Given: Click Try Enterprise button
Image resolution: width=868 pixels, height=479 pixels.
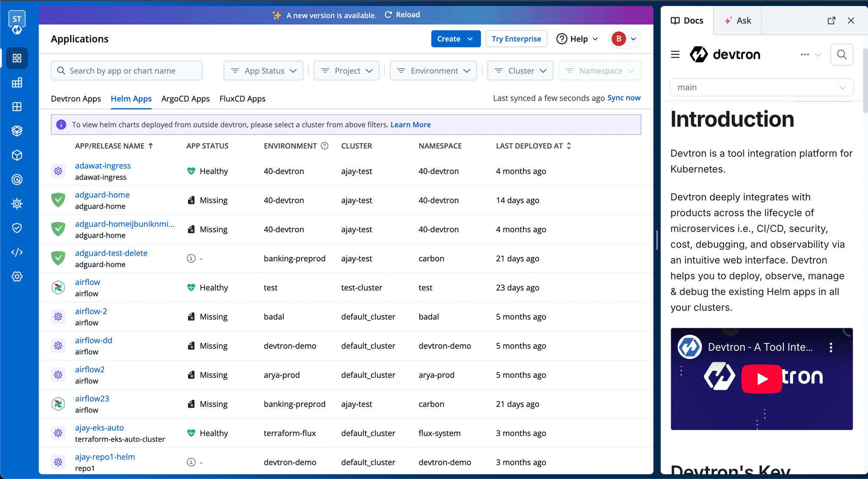Looking at the screenshot, I should [516, 39].
